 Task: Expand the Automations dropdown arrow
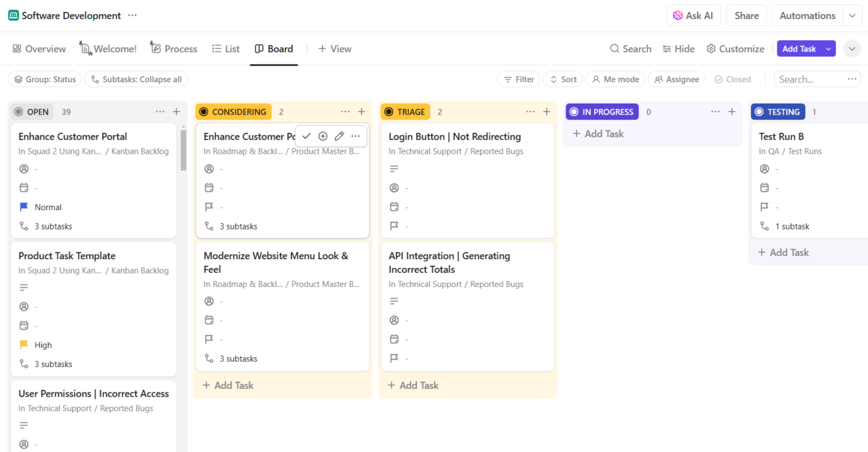[852, 16]
